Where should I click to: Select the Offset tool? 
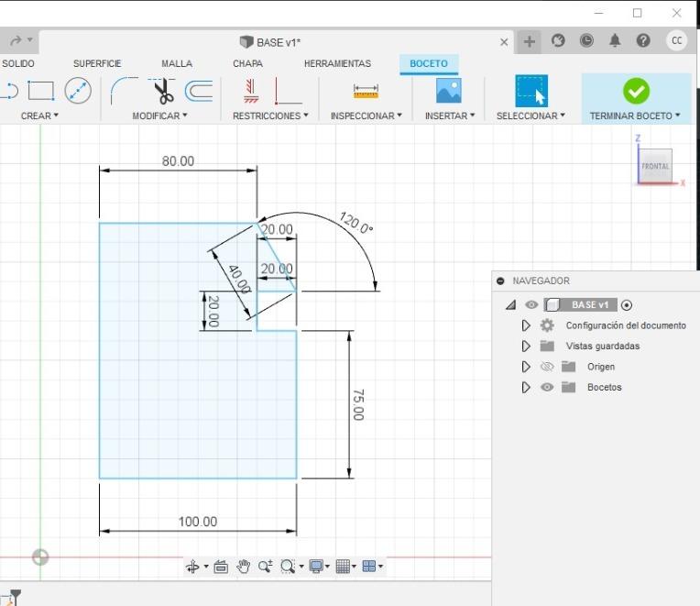199,91
